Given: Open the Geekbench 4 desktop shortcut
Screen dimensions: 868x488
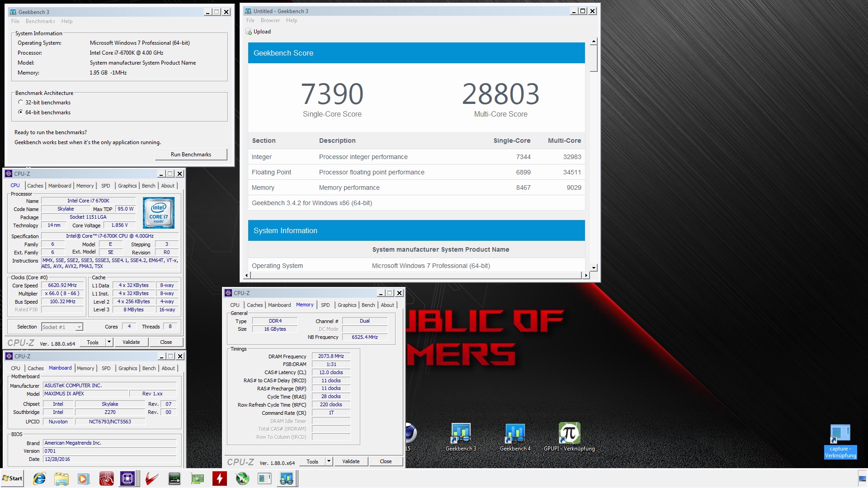Looking at the screenshot, I should coord(515,437).
